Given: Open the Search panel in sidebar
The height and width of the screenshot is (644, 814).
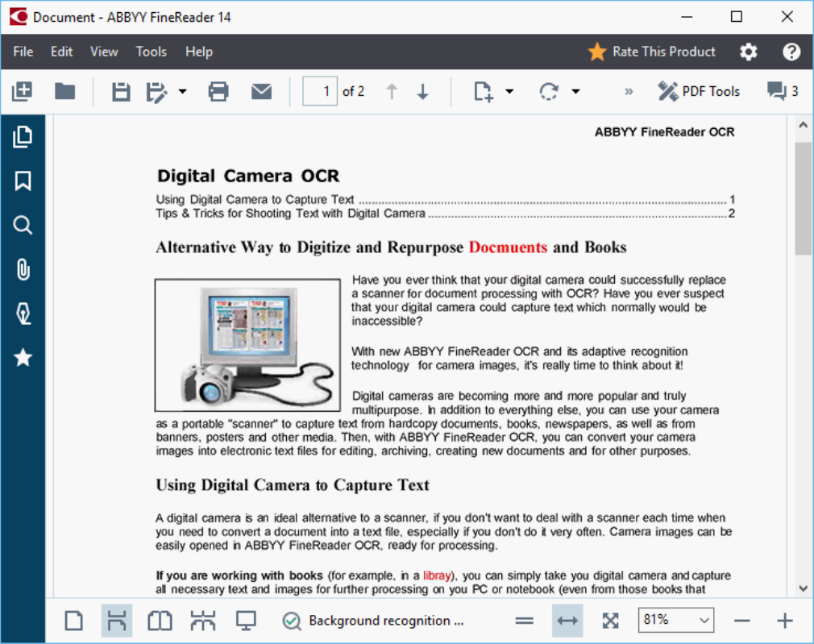Looking at the screenshot, I should 23,225.
